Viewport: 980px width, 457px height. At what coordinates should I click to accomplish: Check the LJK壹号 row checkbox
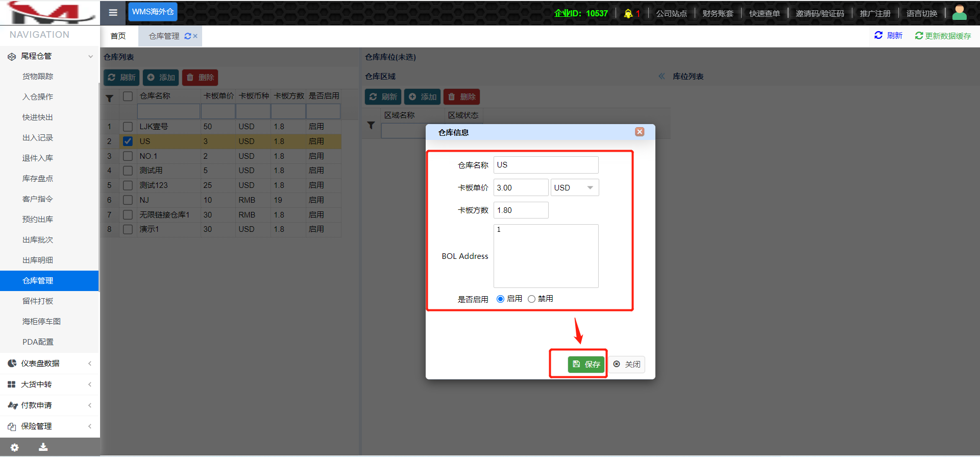[128, 127]
